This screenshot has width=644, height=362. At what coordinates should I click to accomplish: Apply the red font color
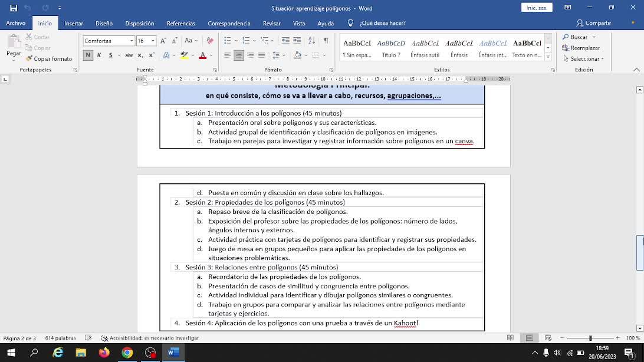[202, 55]
